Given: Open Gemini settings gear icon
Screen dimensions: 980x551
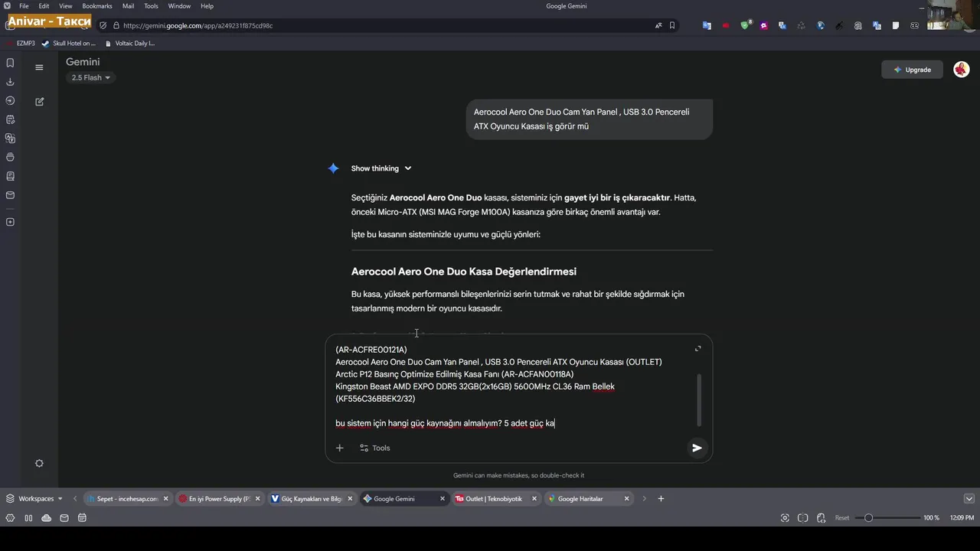Looking at the screenshot, I should (39, 463).
